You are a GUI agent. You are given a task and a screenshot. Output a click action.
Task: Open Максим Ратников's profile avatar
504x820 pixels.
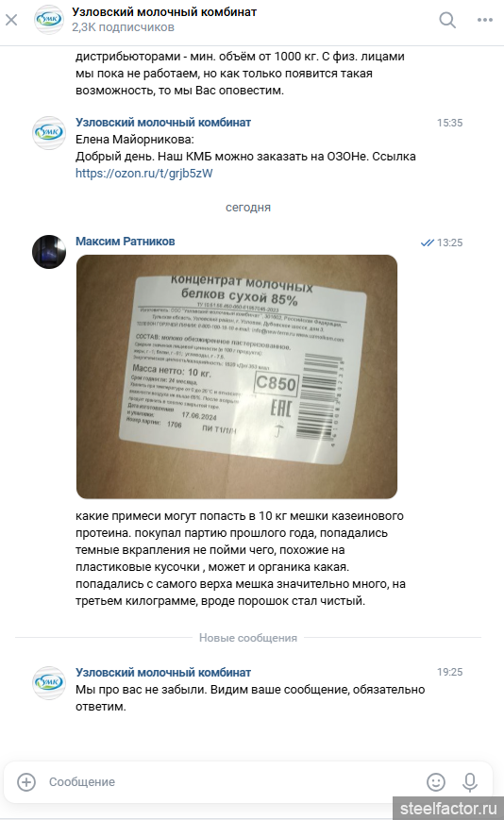tap(49, 252)
